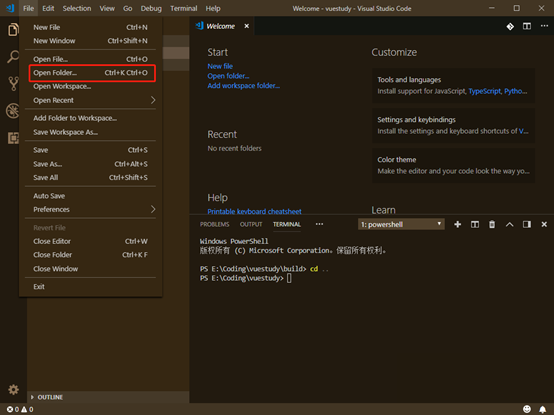Split the editor using the split icon
This screenshot has height=415, width=554.
[x=527, y=26]
